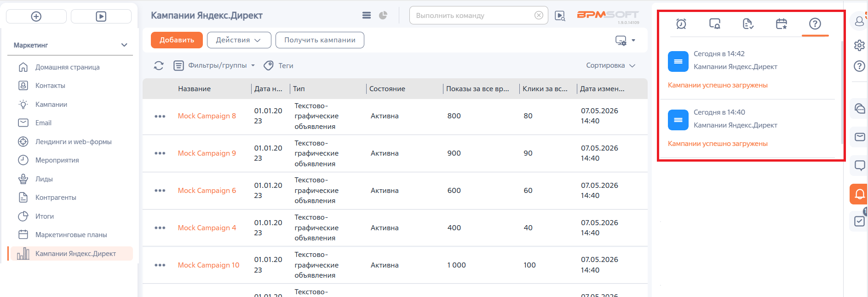868x297 pixels.
Task: Open the Итоги section
Action: (x=44, y=216)
